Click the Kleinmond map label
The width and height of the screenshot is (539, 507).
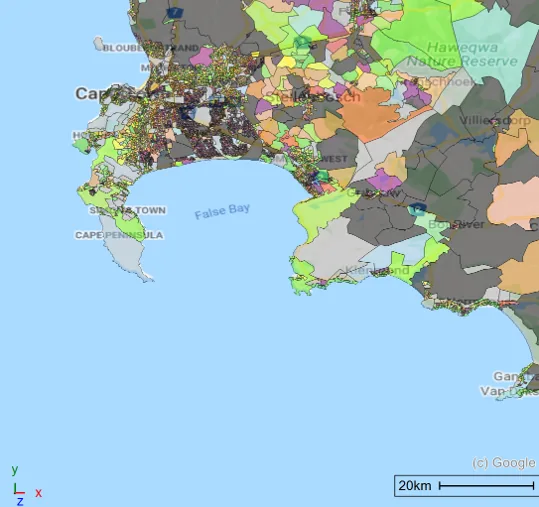[377, 270]
